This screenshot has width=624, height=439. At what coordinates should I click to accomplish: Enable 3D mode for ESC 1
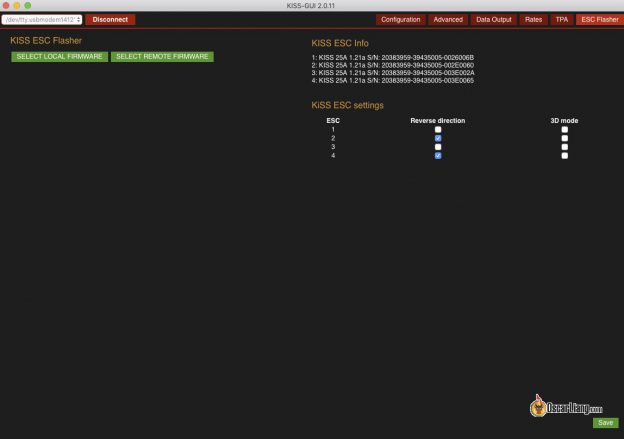click(x=565, y=130)
